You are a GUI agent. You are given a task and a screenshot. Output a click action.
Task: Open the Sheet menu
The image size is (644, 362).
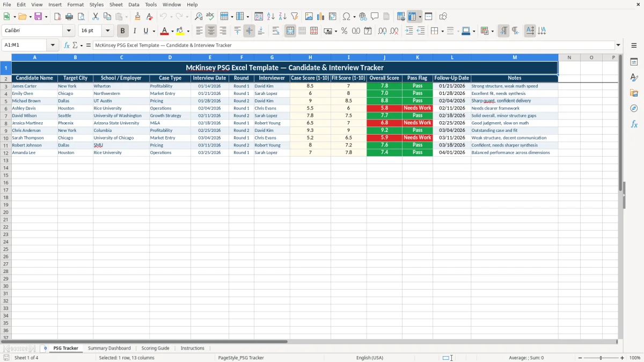coord(116,4)
